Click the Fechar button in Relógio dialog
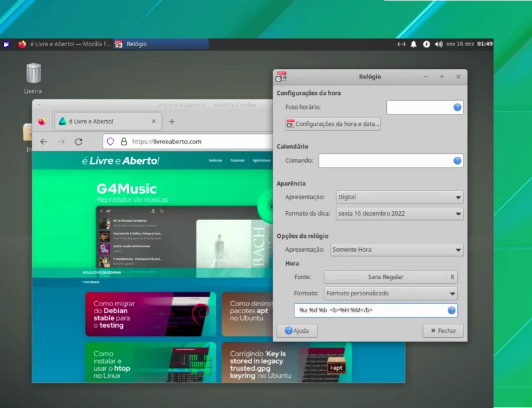Image resolution: width=532 pixels, height=408 pixels. tap(443, 331)
